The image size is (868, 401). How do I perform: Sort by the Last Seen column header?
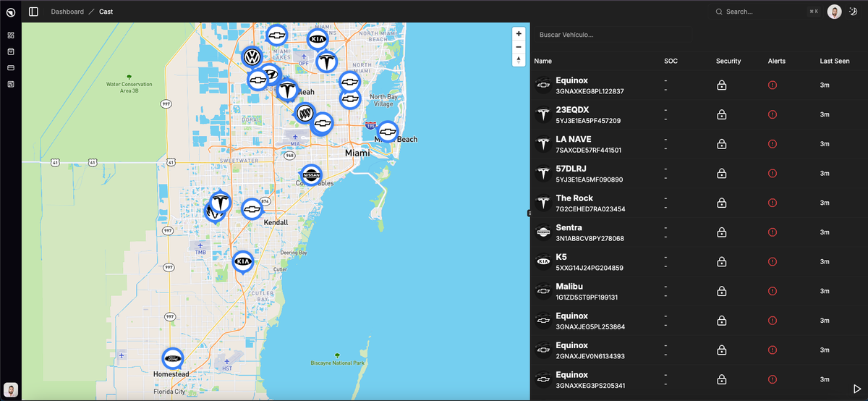pyautogui.click(x=835, y=62)
